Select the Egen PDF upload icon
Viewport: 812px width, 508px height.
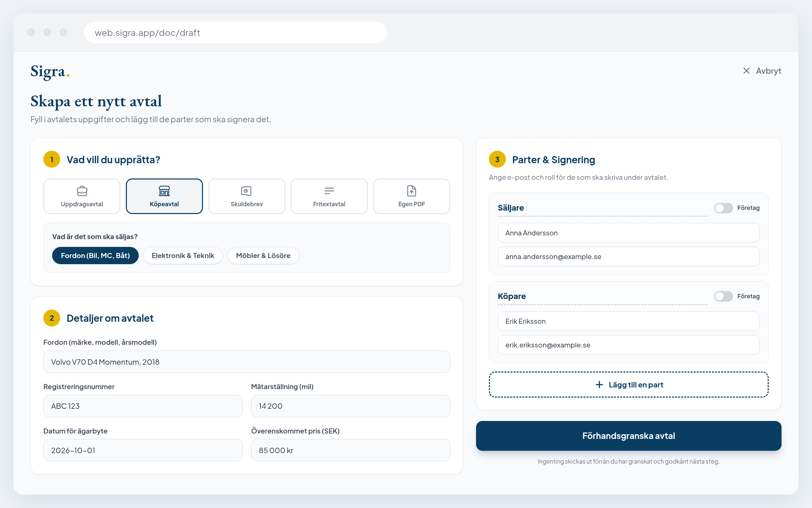click(411, 191)
